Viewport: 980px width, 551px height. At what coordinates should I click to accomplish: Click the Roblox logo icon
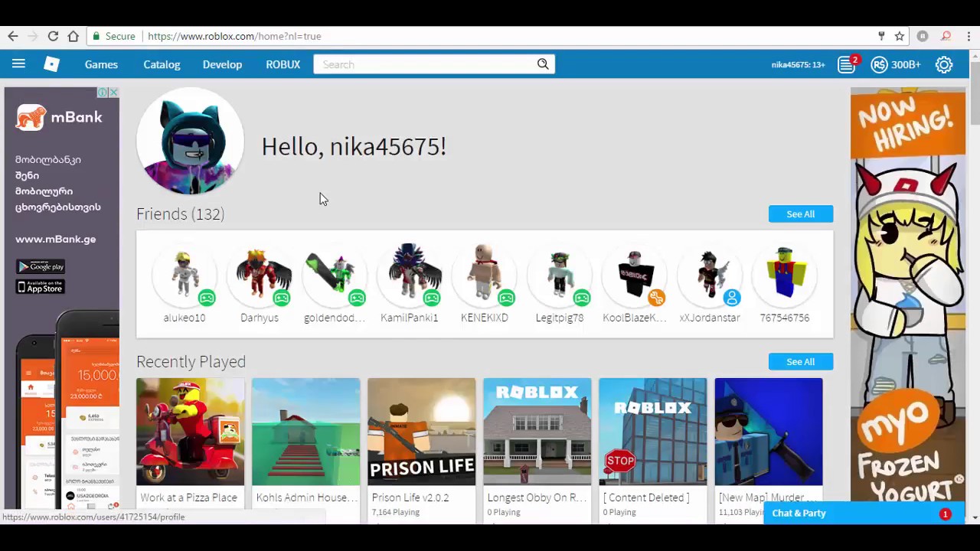(51, 64)
